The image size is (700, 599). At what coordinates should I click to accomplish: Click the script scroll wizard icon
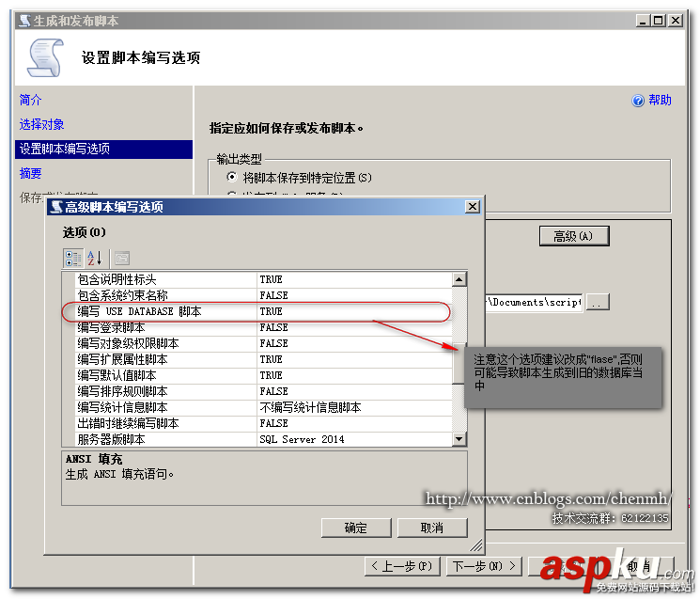(x=45, y=57)
